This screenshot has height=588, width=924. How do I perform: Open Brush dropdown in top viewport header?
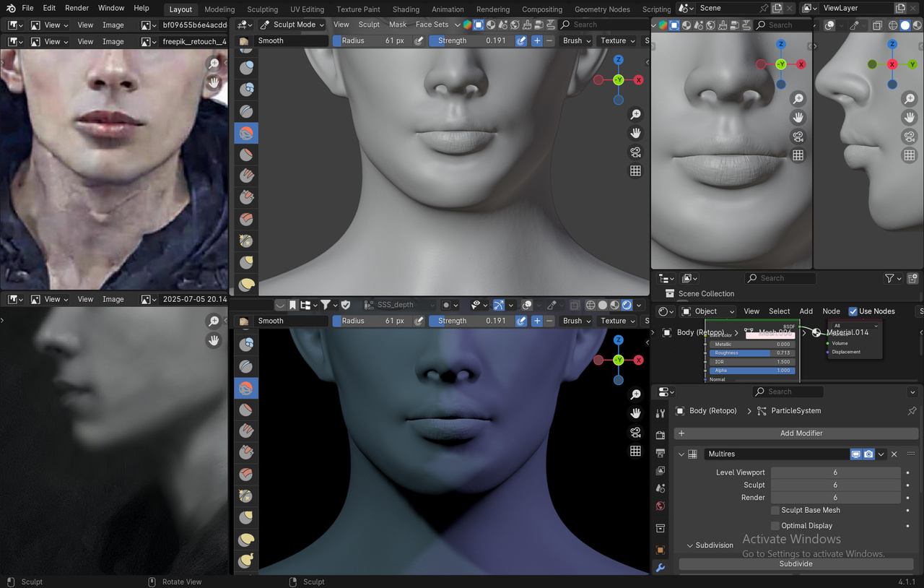tap(576, 40)
